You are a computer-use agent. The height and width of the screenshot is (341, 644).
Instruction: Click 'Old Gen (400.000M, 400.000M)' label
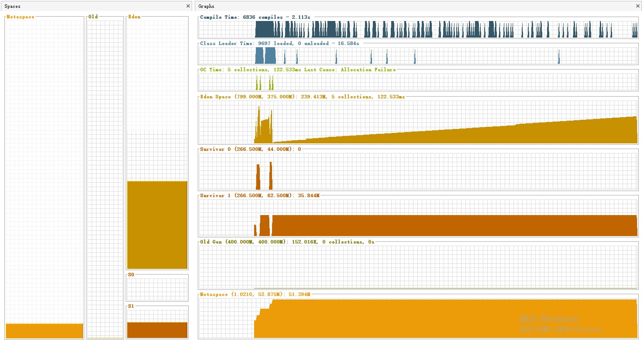pyautogui.click(x=243, y=242)
